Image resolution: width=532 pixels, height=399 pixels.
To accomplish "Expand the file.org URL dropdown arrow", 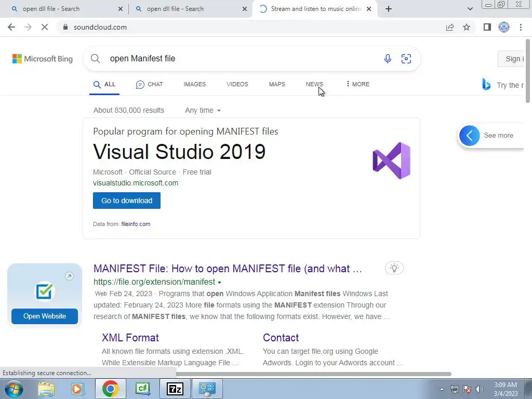I will pos(220,282).
